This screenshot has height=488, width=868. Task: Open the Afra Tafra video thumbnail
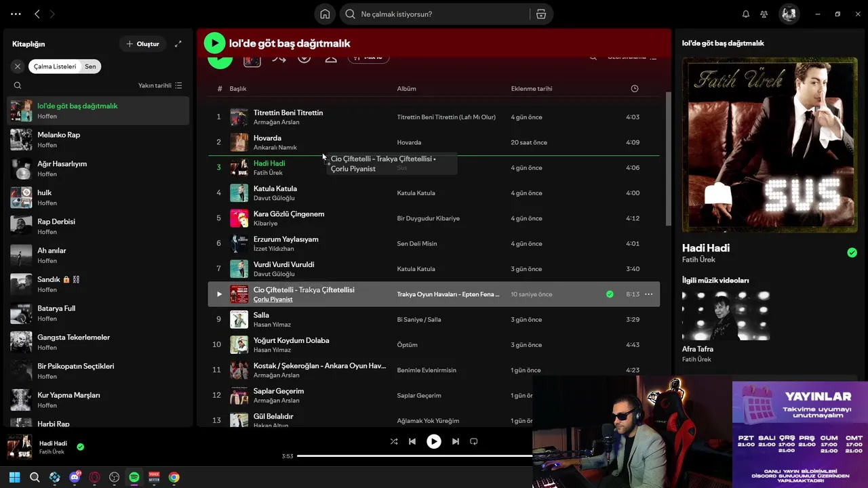point(726,316)
